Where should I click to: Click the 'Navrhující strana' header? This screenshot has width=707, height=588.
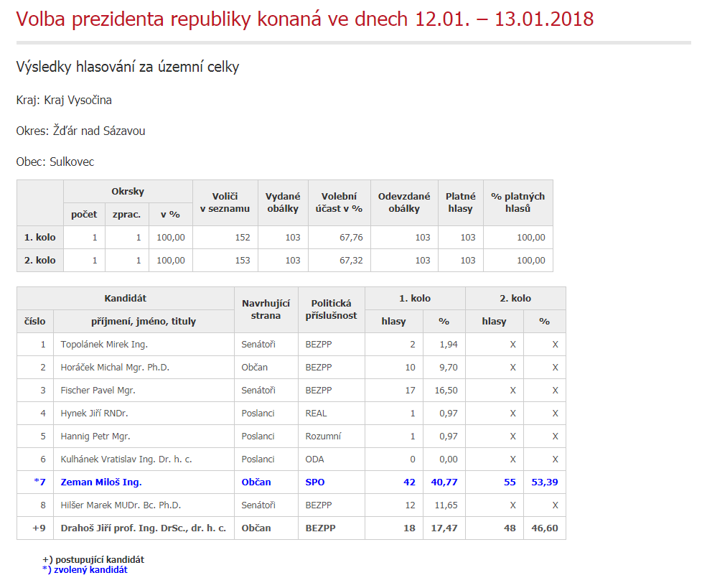(266, 309)
